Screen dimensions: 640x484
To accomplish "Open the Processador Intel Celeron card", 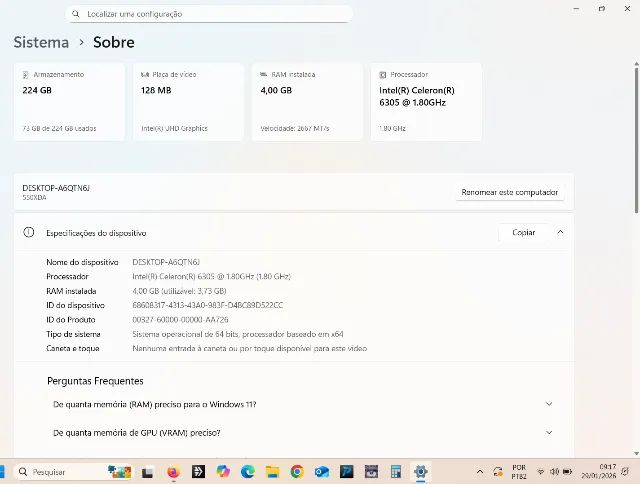I will (426, 102).
